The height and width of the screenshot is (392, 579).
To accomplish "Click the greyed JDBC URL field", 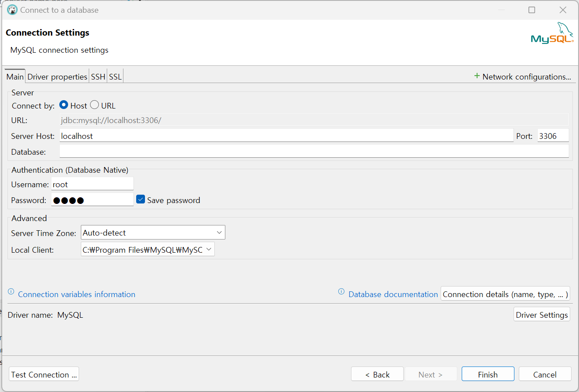I will click(x=314, y=120).
